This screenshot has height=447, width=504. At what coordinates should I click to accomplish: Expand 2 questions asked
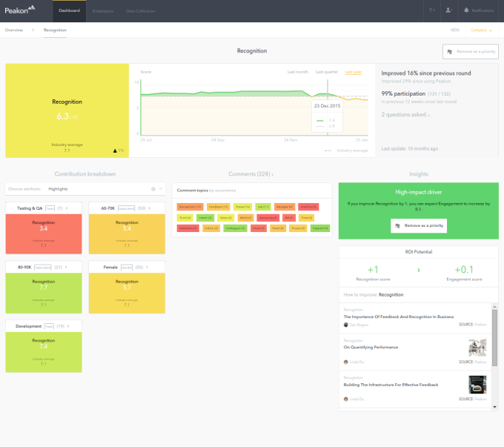[x=405, y=114]
